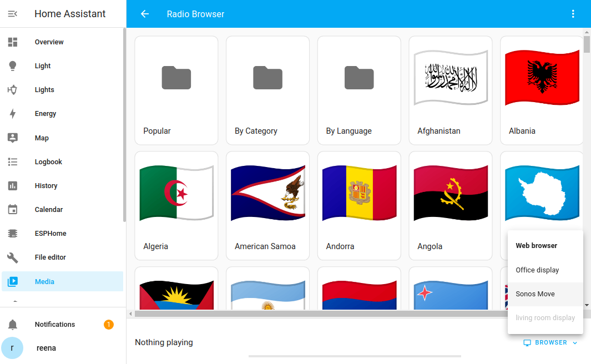This screenshot has height=364, width=591.
Task: Click the Calendar sidebar icon
Action: (x=12, y=209)
